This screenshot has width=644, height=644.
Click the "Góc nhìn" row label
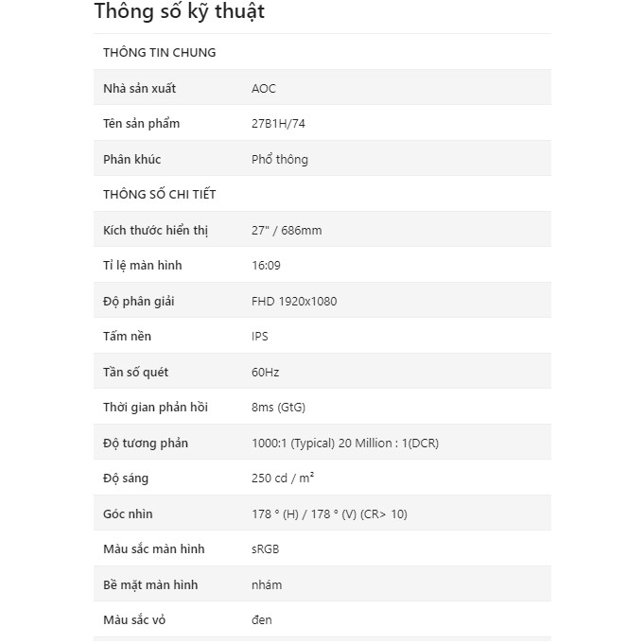tap(128, 513)
